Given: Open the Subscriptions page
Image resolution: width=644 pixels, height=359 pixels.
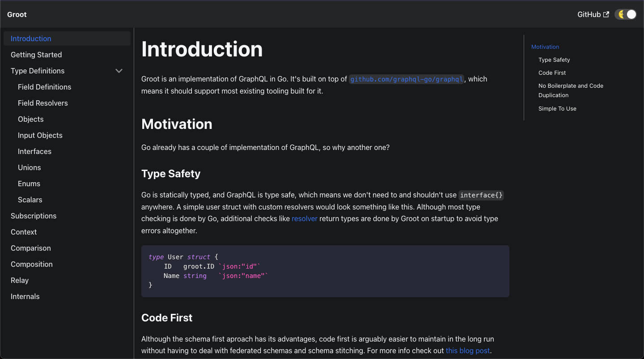Looking at the screenshot, I should (x=34, y=216).
